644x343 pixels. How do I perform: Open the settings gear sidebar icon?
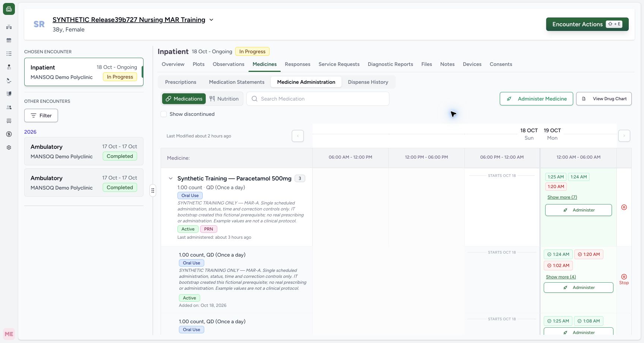[9, 147]
